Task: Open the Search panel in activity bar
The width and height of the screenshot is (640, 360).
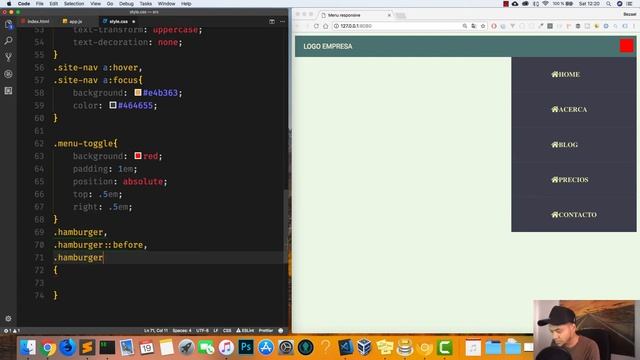Action: click(8, 41)
